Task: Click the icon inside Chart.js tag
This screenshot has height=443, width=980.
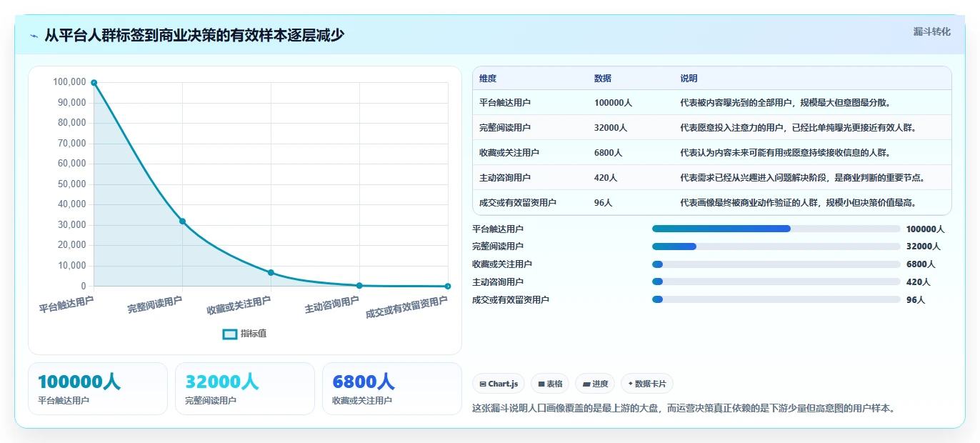Action: coord(483,384)
